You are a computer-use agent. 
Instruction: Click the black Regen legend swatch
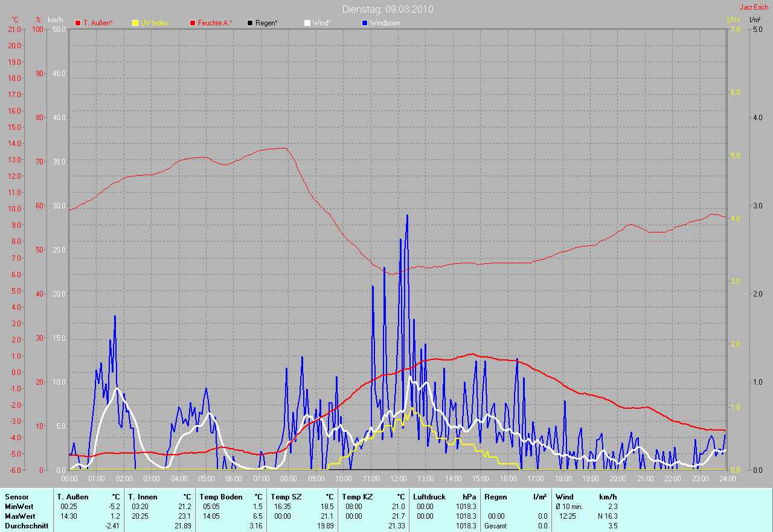tap(250, 23)
